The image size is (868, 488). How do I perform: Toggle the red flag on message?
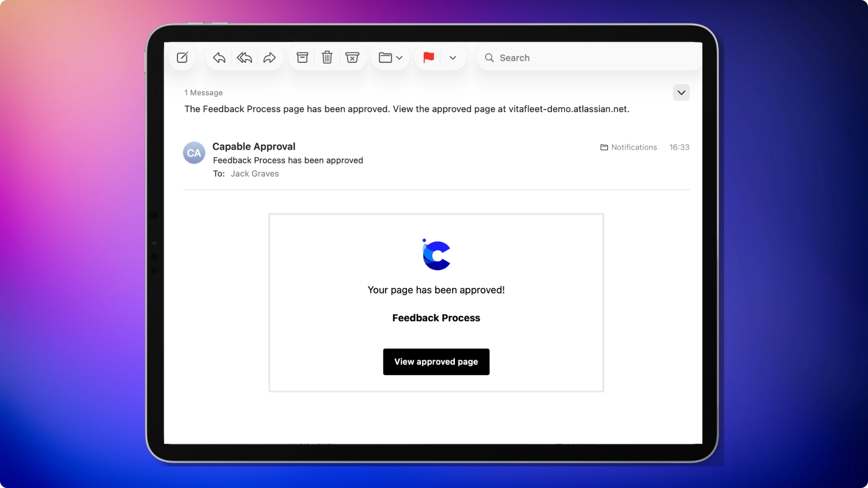[429, 58]
